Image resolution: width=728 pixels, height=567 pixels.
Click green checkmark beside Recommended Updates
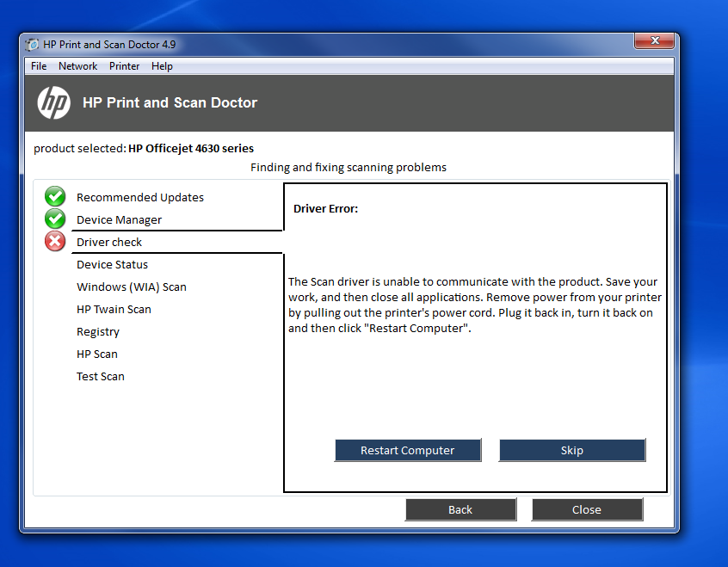[x=55, y=196]
